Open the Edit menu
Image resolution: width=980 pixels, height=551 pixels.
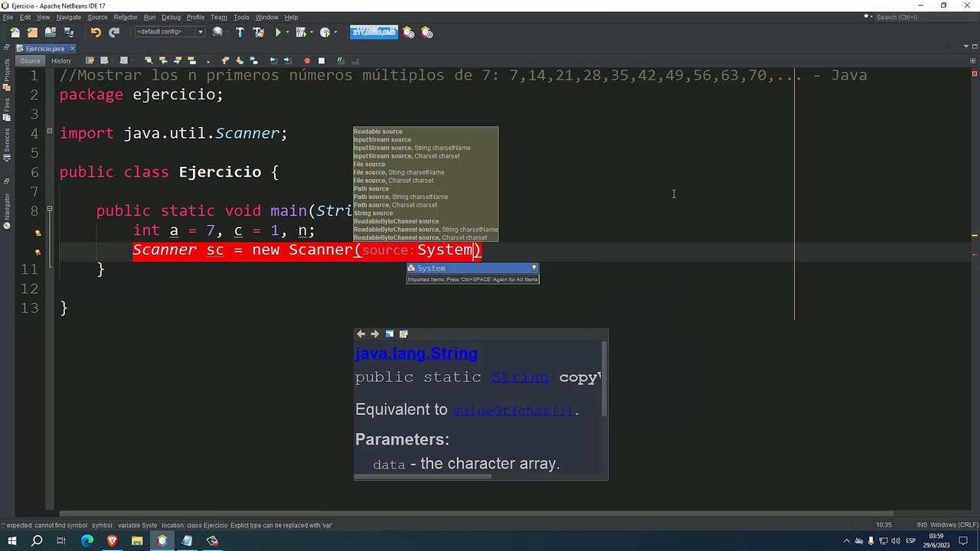[x=25, y=17]
